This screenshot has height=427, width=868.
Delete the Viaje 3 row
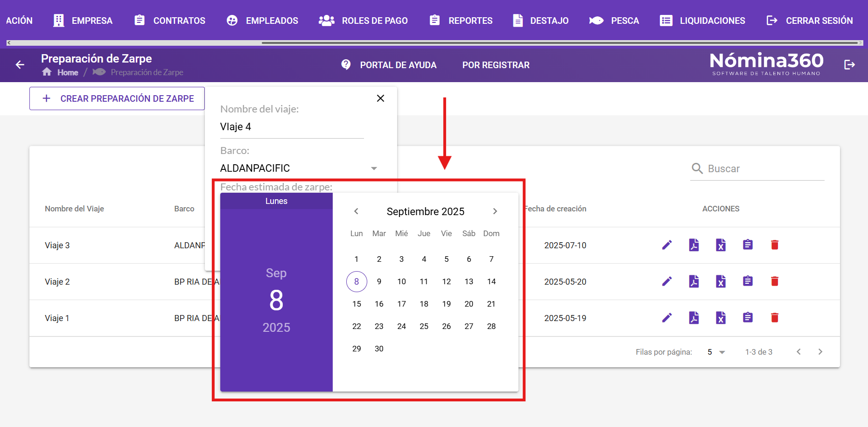point(775,245)
